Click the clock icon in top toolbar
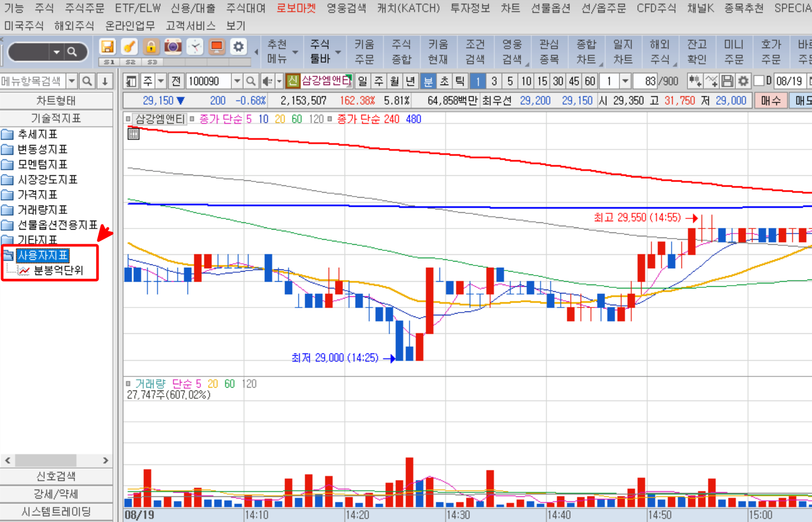Screen dimensions: 812x522 pos(195,46)
